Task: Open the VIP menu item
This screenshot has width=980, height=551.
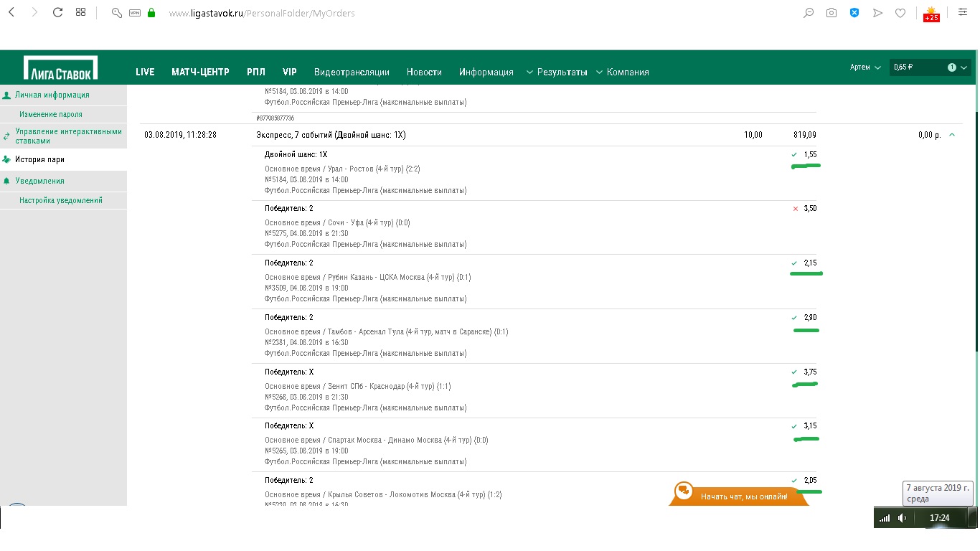Action: (x=290, y=72)
